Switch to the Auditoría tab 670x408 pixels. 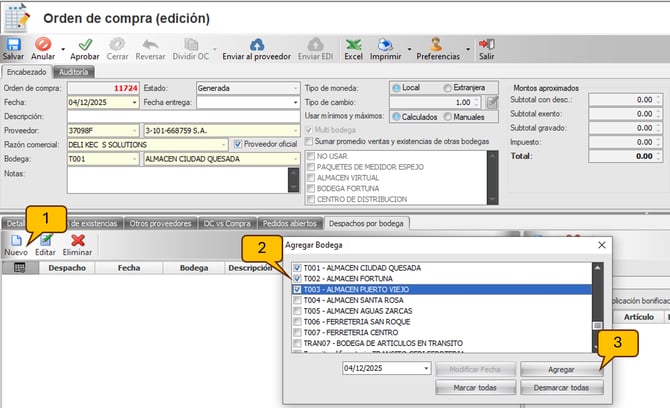pyautogui.click(x=75, y=72)
